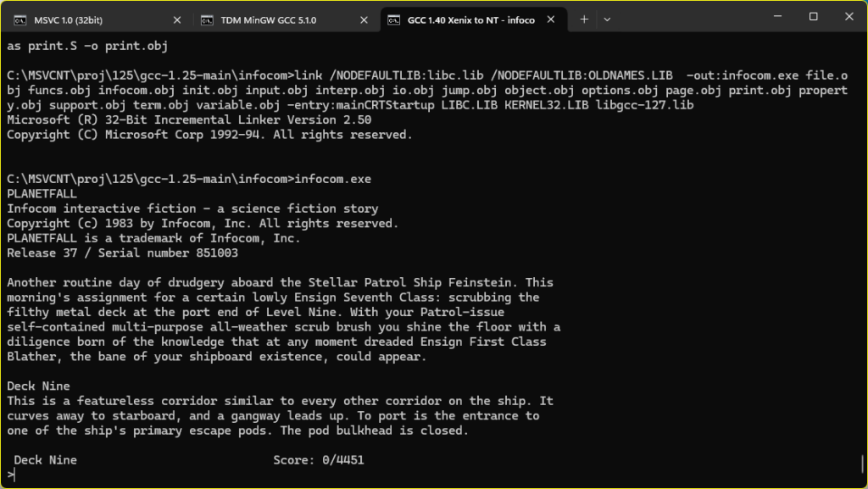Maximize the terminal window

(813, 16)
